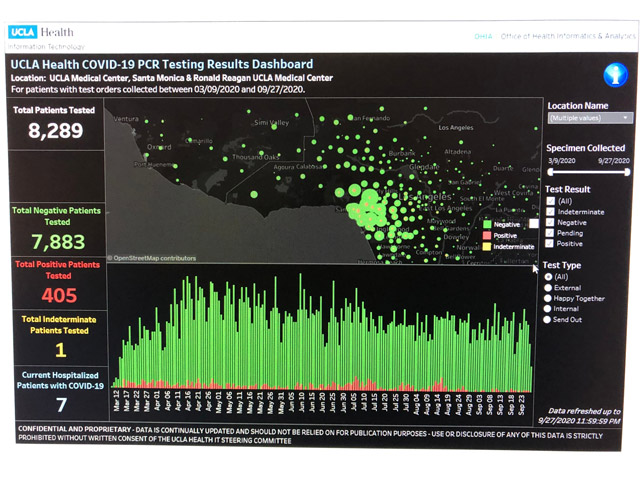
Task: Click the white box beside Negative legend
Action: 534,223
